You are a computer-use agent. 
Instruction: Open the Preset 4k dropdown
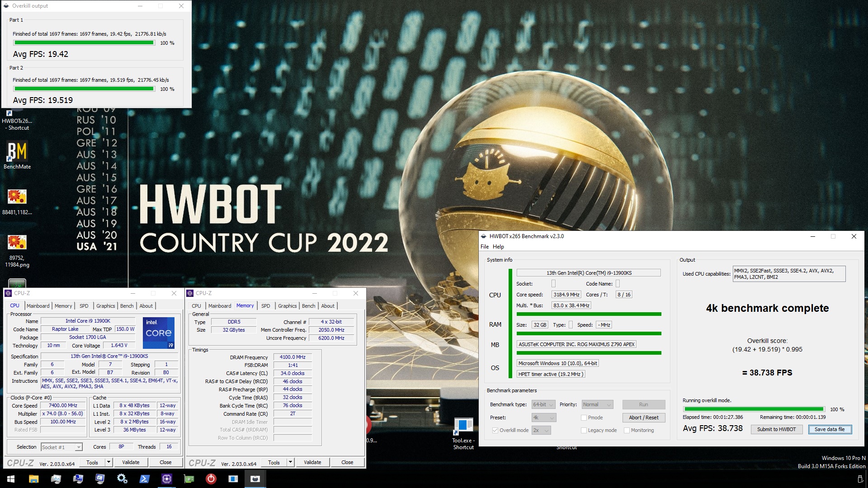(544, 418)
